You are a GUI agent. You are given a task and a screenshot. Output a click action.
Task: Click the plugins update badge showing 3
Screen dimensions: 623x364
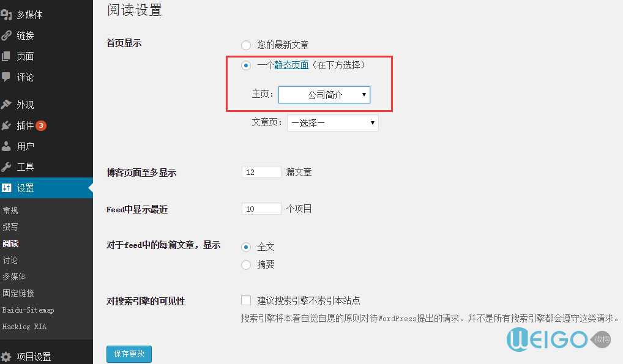tap(41, 125)
